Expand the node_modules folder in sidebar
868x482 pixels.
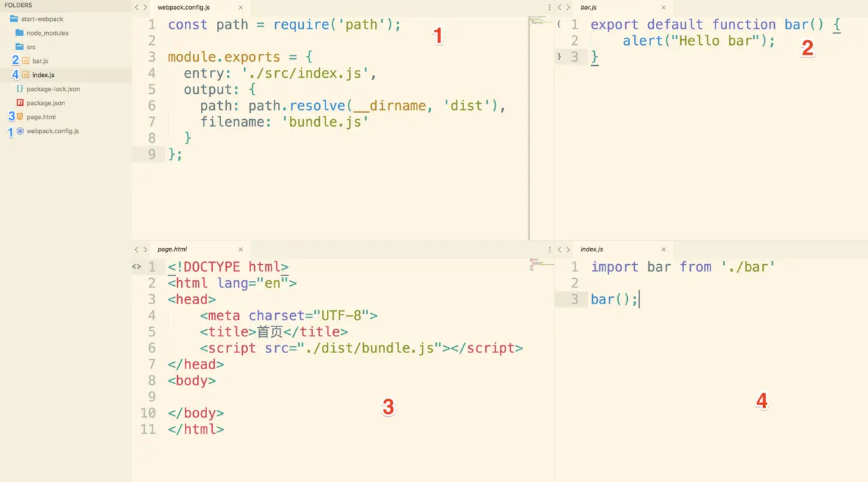pos(48,33)
